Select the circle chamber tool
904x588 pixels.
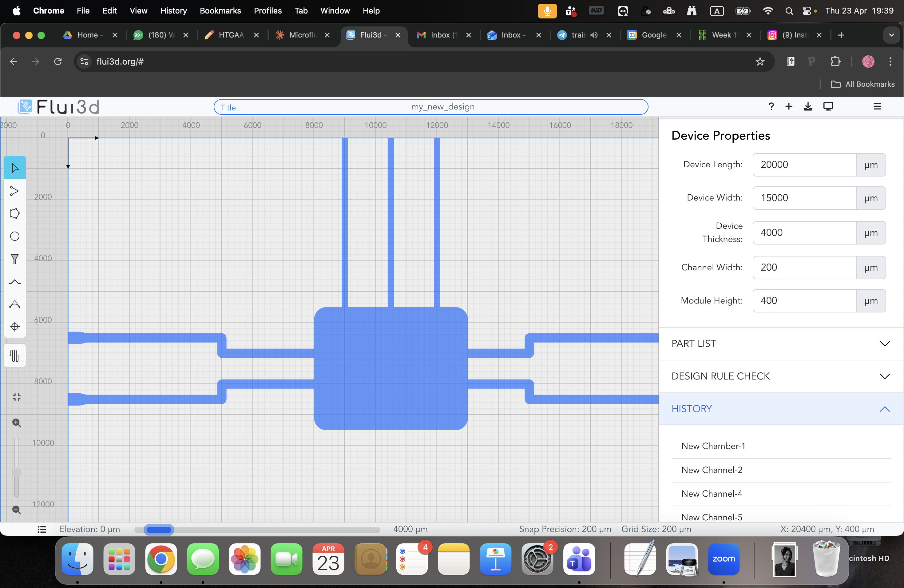tap(15, 236)
